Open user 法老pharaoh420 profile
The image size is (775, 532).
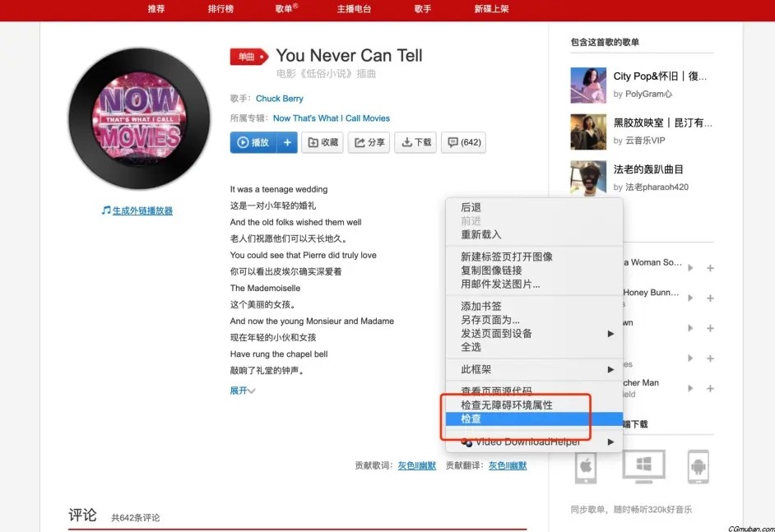click(657, 187)
